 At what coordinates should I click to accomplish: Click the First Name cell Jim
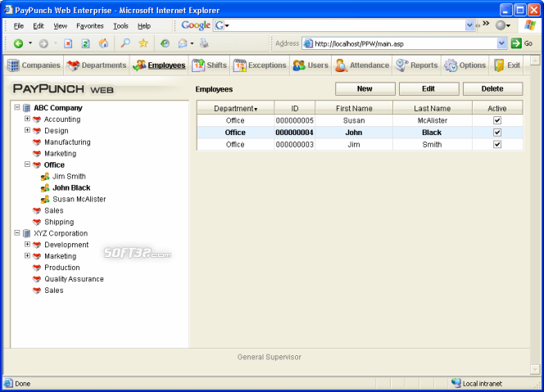tap(354, 145)
